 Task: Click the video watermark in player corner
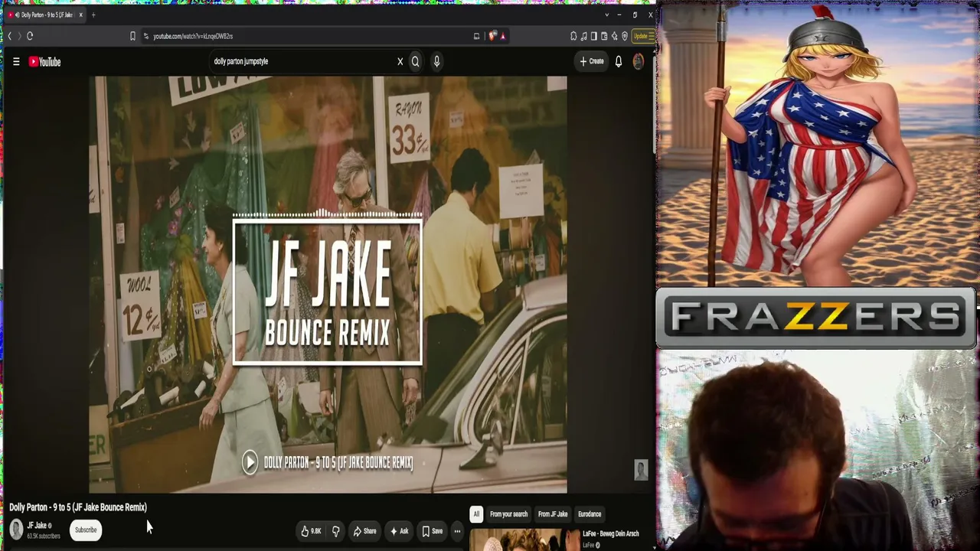coord(641,470)
